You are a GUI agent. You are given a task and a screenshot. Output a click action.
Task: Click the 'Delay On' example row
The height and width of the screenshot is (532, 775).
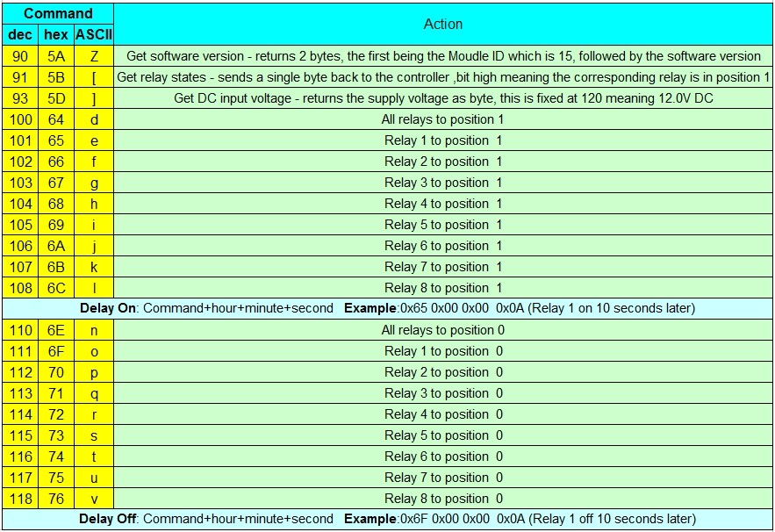coord(388,308)
